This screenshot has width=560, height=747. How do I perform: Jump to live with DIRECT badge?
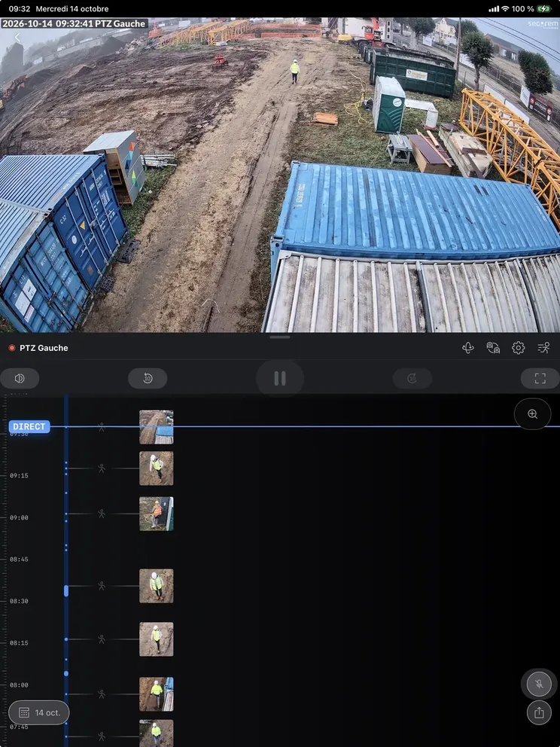[29, 426]
